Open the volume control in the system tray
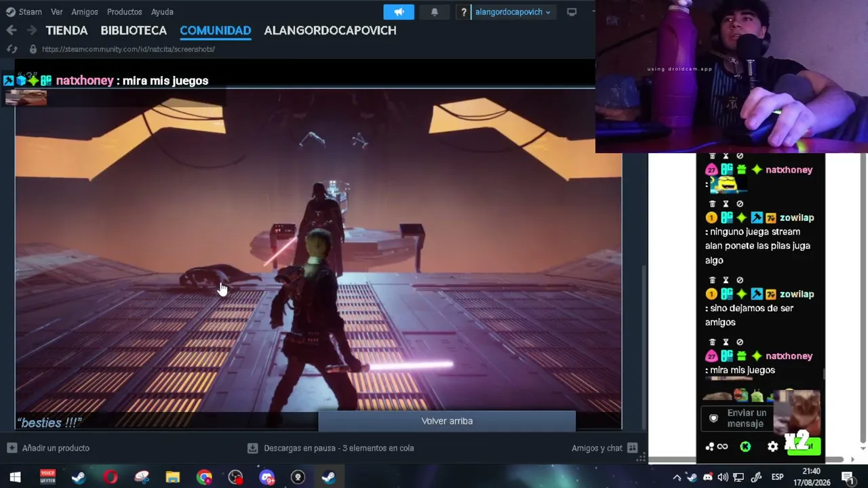 point(723,477)
